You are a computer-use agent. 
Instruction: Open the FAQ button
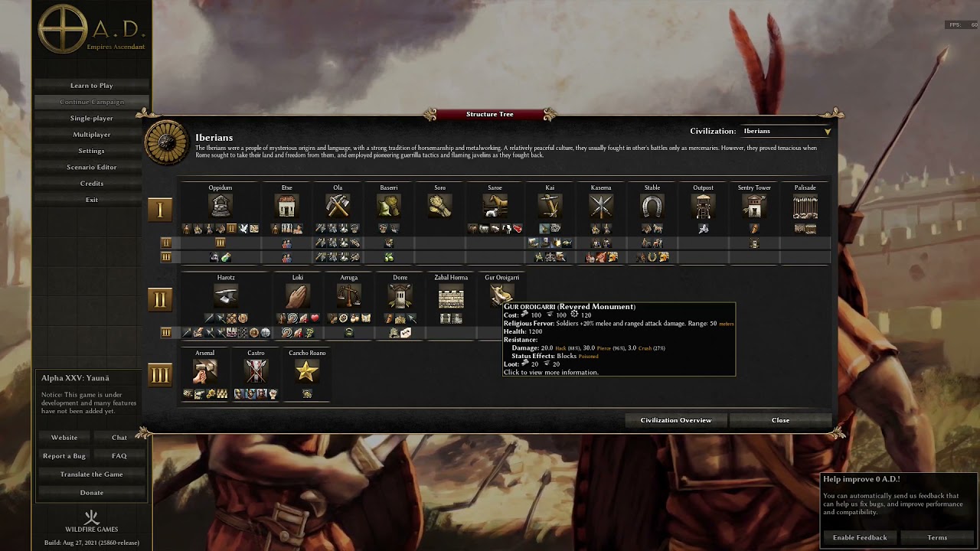click(x=119, y=456)
